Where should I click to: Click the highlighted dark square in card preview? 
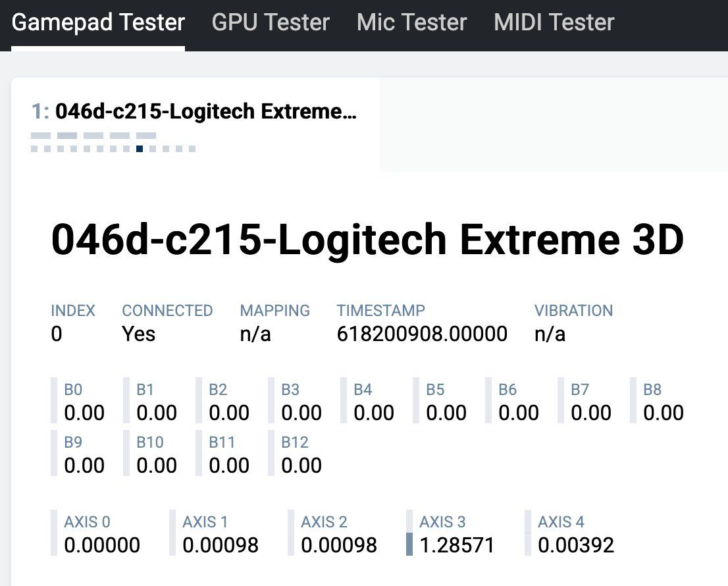point(140,149)
